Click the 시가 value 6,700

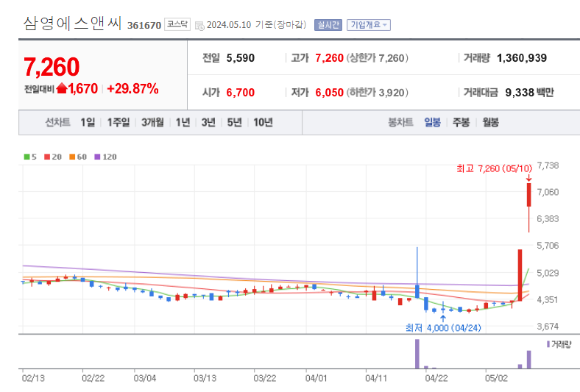coord(241,93)
